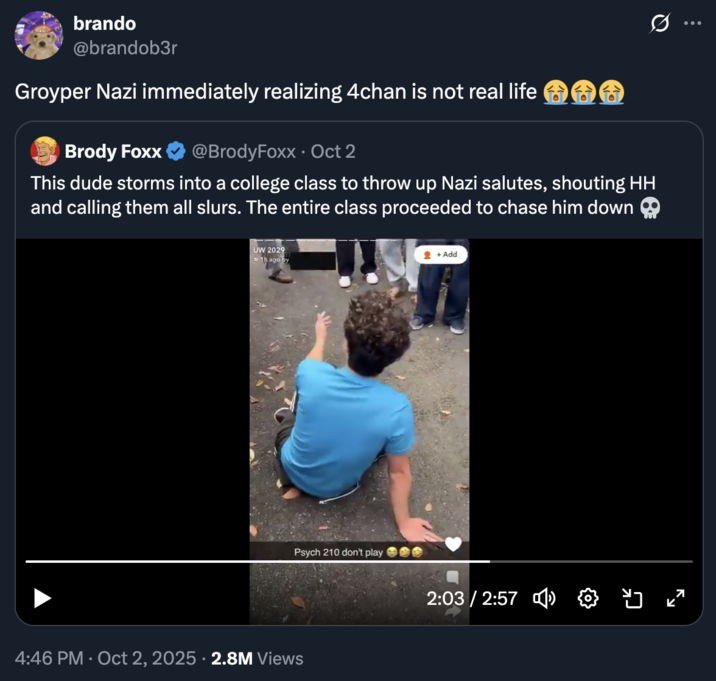This screenshot has width=716, height=681.
Task: Tap the heart icon in the video
Action: point(453,544)
